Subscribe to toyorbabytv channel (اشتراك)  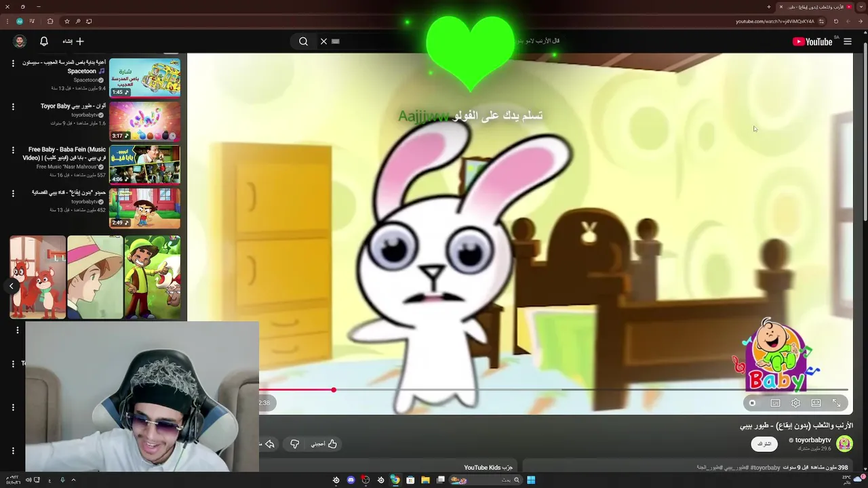tap(764, 444)
